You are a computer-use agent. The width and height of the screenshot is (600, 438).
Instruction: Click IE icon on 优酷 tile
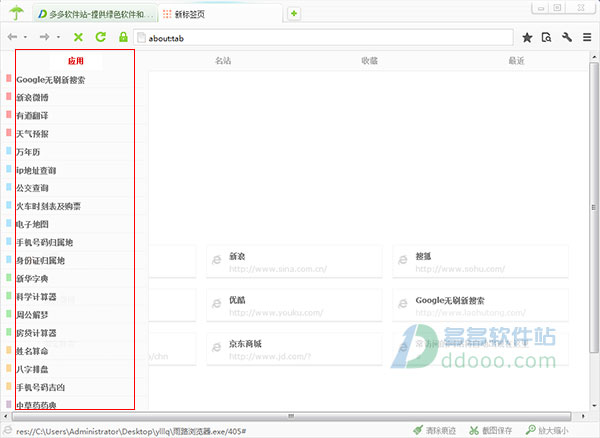click(217, 303)
